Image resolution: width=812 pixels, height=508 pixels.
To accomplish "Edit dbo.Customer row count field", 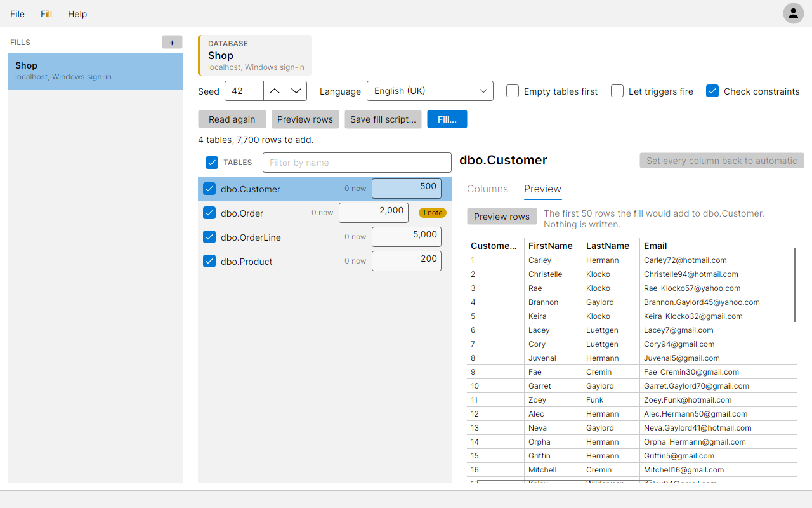I will 407,189.
